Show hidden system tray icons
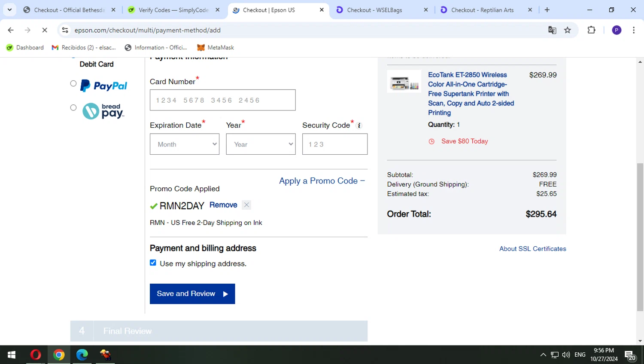This screenshot has height=364, width=644. click(x=543, y=355)
